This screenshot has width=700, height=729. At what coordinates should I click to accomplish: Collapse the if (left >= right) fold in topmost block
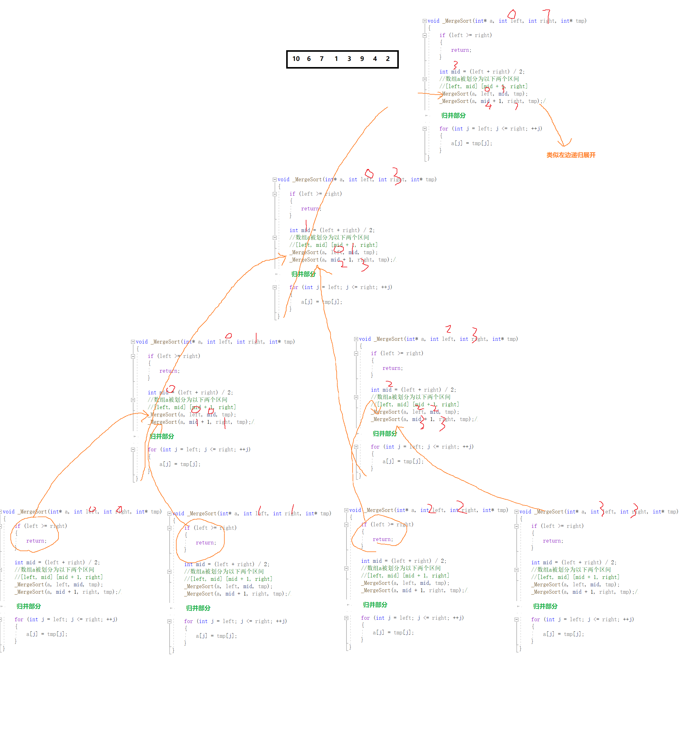pos(424,36)
